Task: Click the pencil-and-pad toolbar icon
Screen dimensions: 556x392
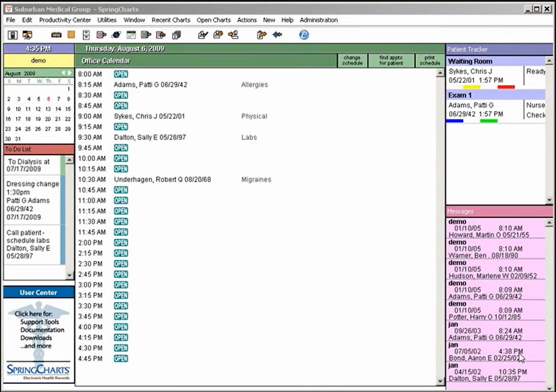Action: point(203,34)
